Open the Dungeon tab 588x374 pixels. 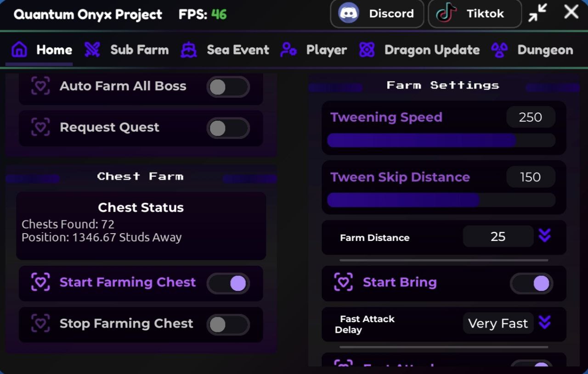tap(545, 50)
